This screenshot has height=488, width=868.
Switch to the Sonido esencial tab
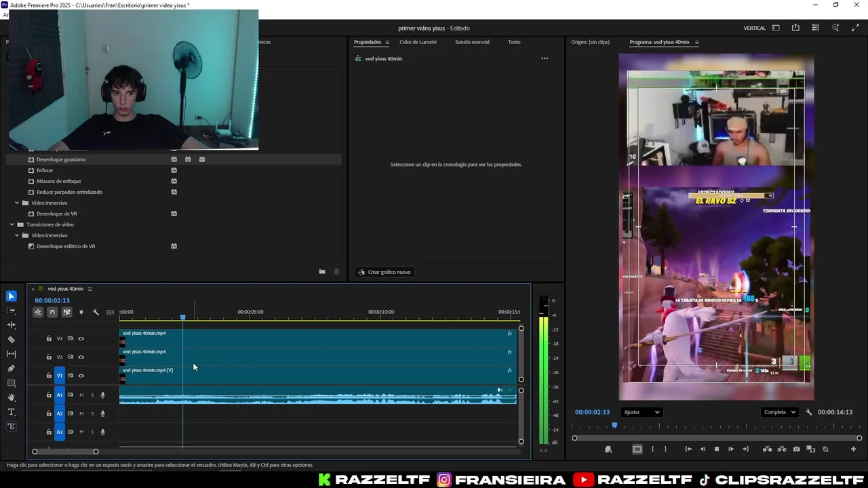tap(472, 42)
